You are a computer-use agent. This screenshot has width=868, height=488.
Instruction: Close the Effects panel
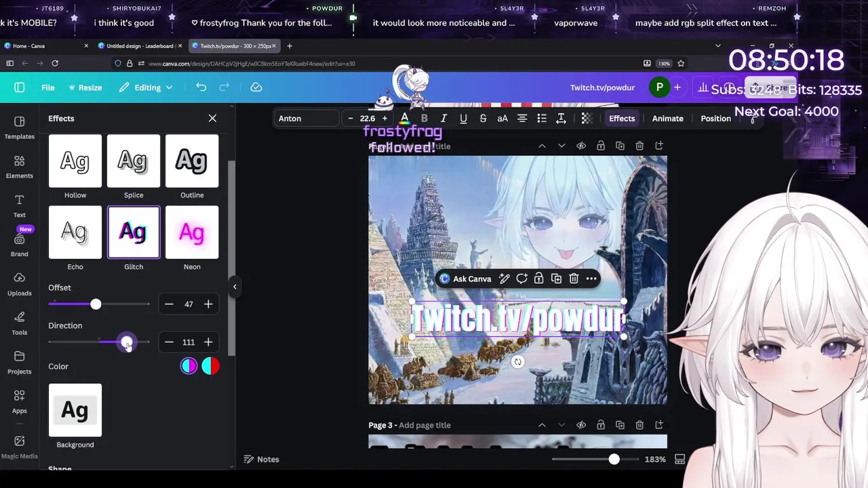click(212, 119)
